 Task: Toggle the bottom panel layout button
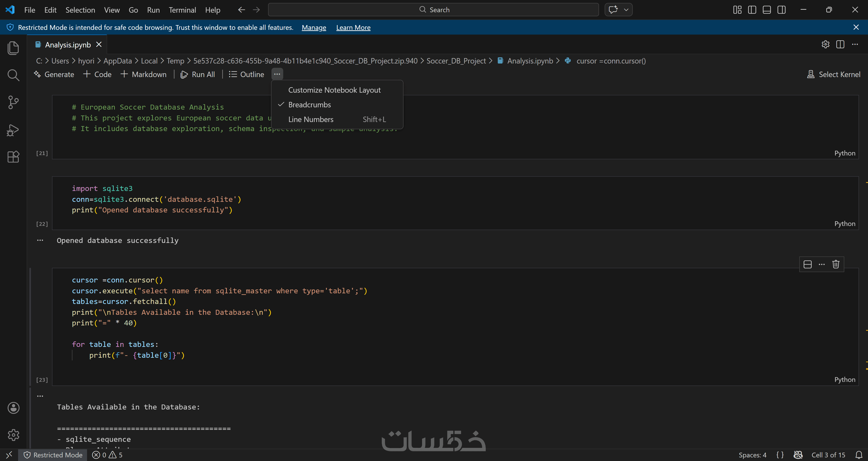tap(767, 10)
